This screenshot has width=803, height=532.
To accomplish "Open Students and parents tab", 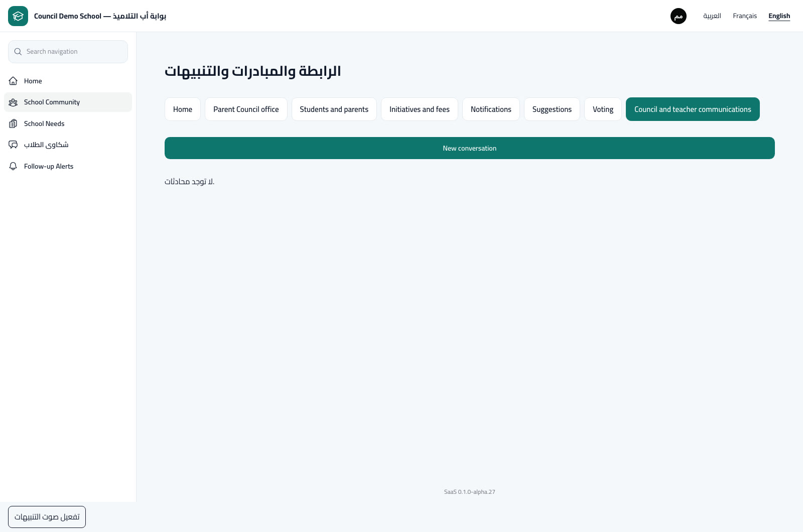I will [x=334, y=109].
